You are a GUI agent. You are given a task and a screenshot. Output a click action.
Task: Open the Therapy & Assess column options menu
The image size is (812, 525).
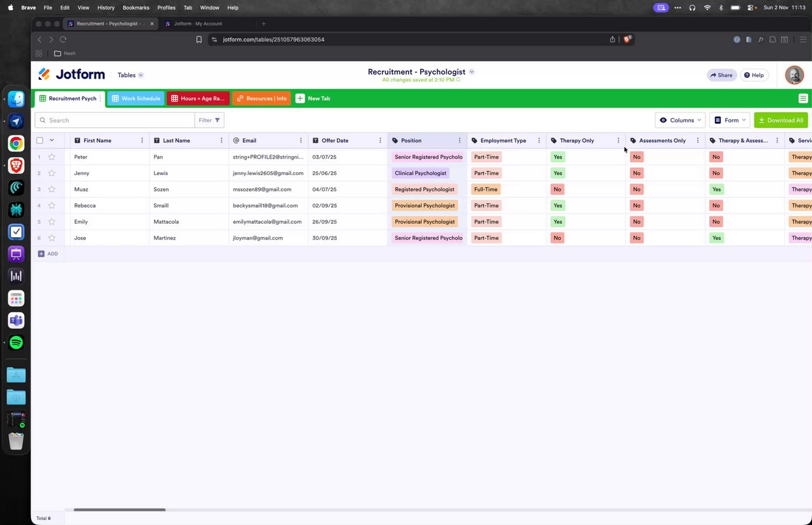776,141
